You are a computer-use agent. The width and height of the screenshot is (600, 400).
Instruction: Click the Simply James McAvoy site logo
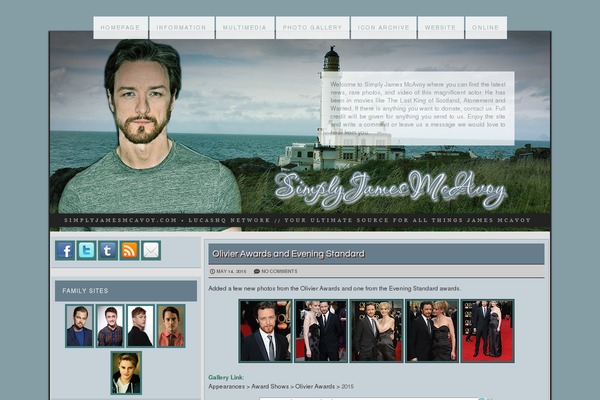coord(390,189)
